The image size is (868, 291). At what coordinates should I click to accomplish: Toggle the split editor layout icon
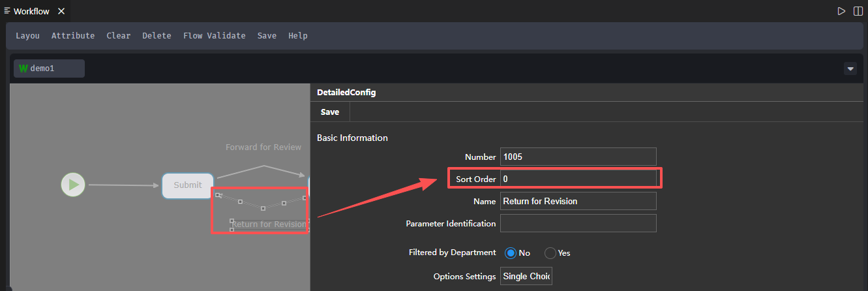(858, 11)
